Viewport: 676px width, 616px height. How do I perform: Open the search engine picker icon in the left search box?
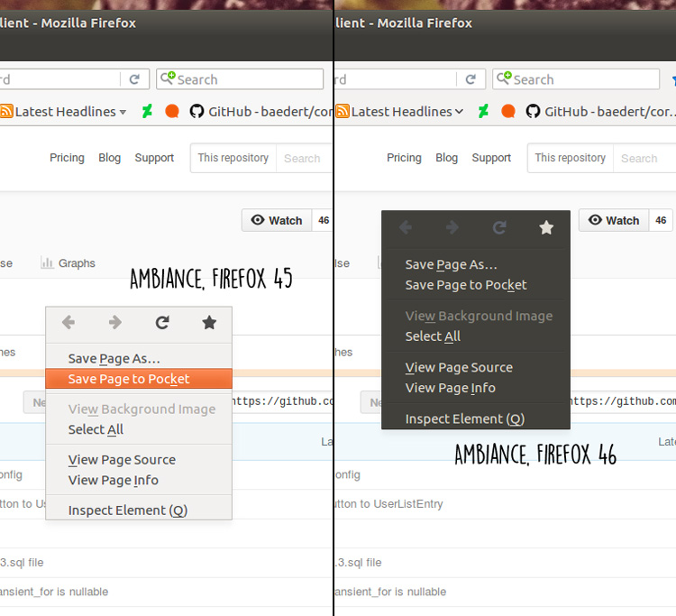[167, 79]
